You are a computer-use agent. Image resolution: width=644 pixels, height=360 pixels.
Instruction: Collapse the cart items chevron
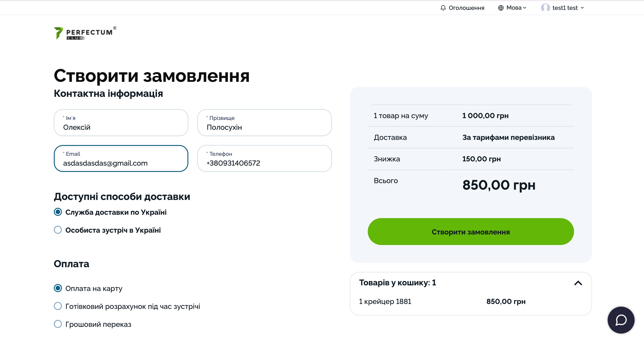tap(578, 283)
